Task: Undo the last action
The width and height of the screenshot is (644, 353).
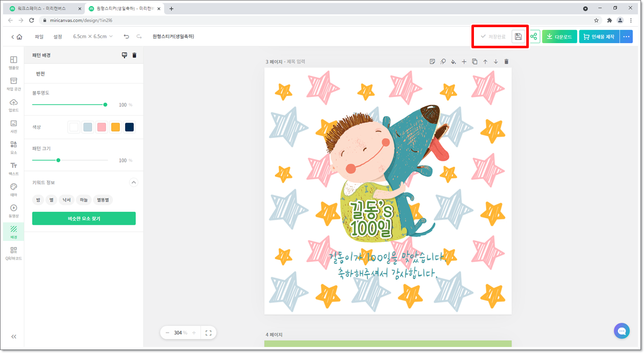Action: tap(126, 37)
